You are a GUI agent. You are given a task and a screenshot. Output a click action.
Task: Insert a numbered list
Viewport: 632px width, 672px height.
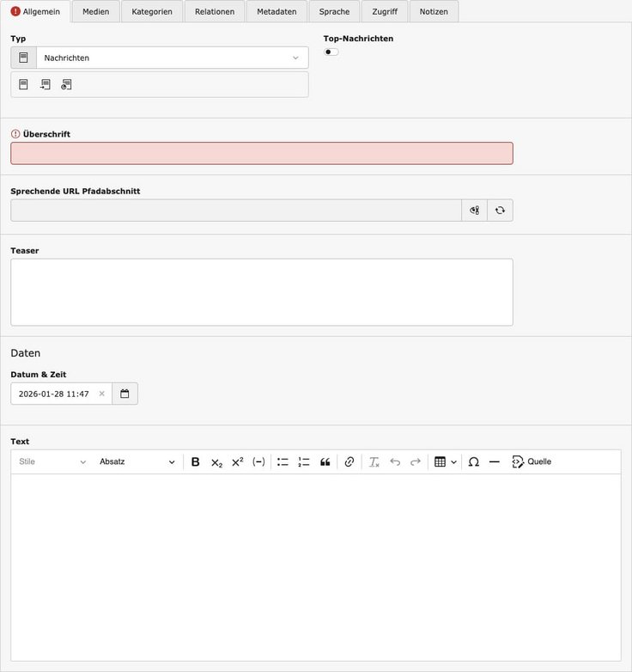click(x=304, y=461)
